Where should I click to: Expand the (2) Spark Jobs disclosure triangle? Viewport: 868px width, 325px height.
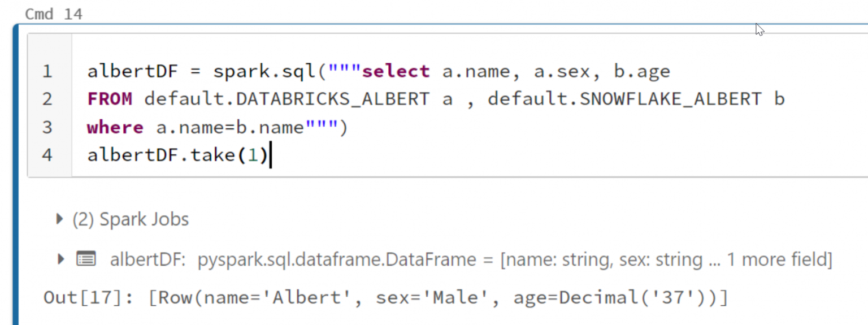[60, 219]
